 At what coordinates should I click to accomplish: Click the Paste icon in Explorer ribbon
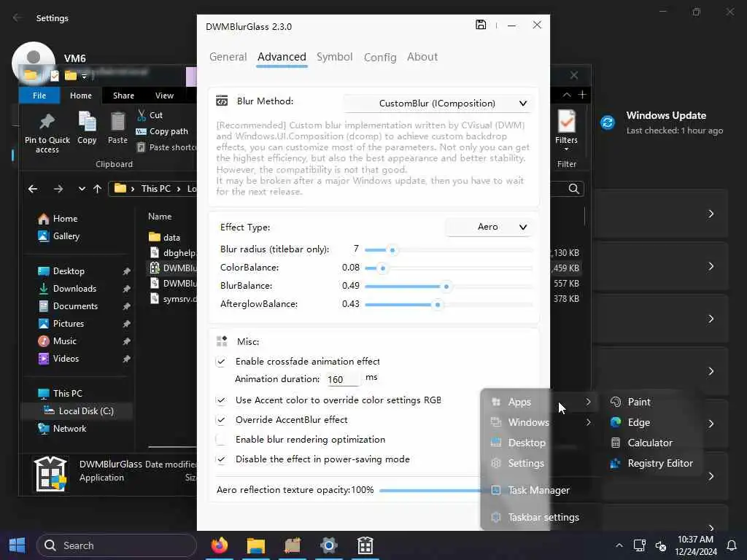(x=117, y=127)
